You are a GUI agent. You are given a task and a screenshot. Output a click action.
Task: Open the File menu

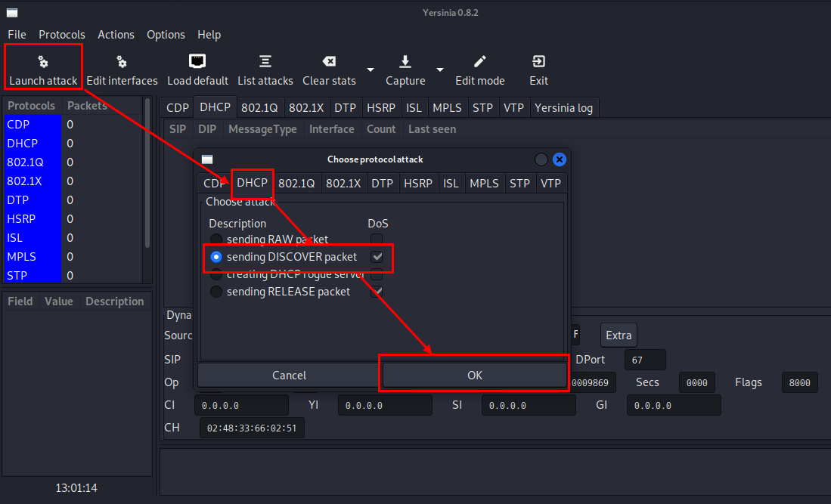click(x=17, y=35)
